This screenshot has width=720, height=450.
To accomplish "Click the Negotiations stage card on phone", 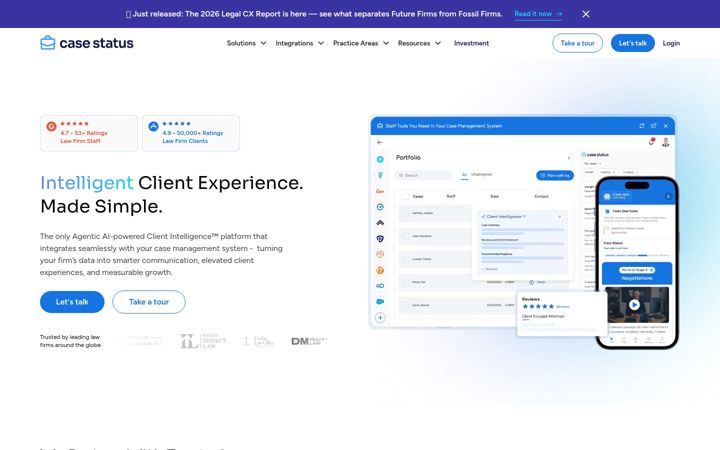I will [637, 274].
